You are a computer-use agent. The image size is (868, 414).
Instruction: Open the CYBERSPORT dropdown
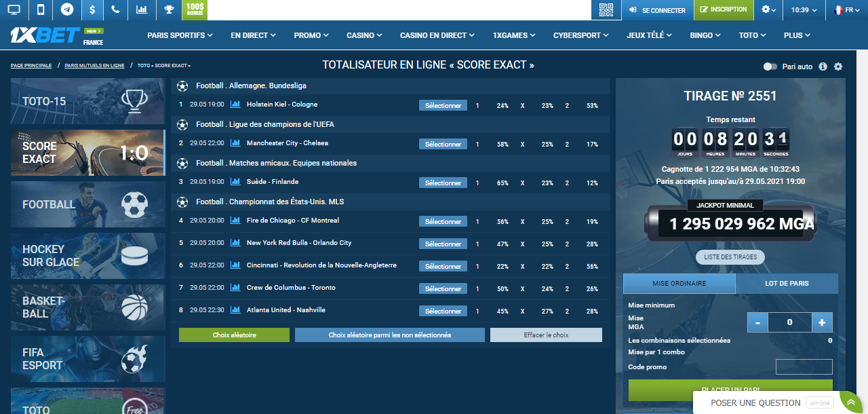[582, 35]
